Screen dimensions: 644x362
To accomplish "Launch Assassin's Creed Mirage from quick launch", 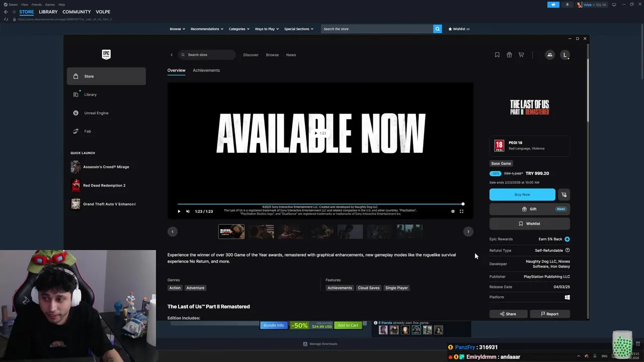I will pyautogui.click(x=106, y=167).
